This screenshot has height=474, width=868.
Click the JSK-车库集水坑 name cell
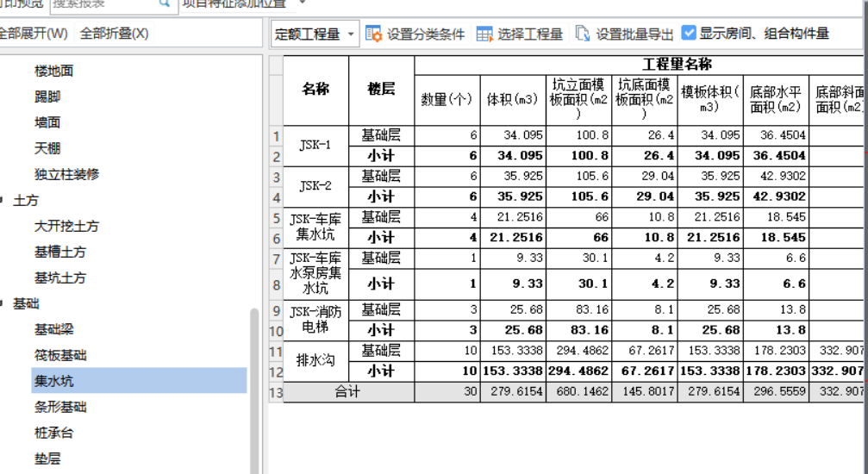click(315, 227)
